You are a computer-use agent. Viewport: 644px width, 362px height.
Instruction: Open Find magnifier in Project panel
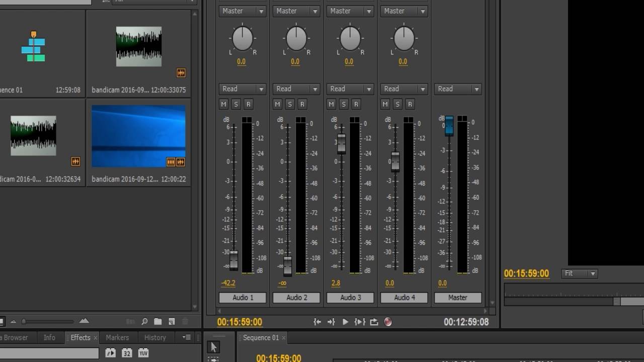pos(144,321)
